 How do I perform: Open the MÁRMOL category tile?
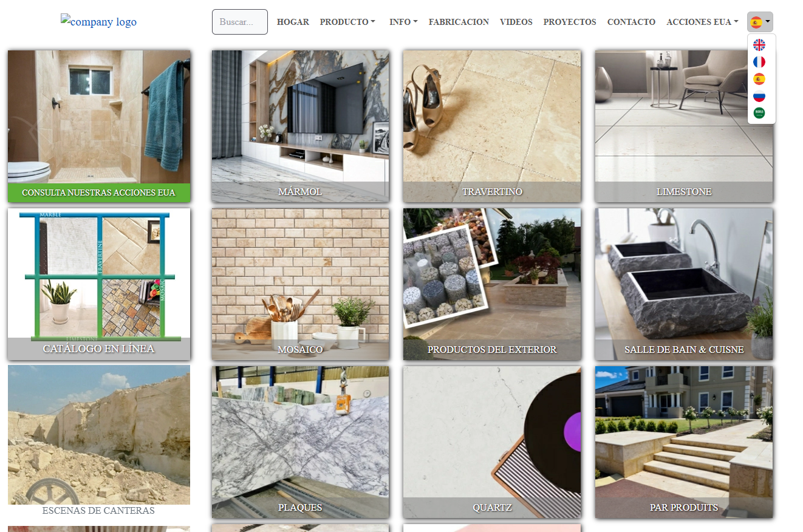tap(300, 126)
